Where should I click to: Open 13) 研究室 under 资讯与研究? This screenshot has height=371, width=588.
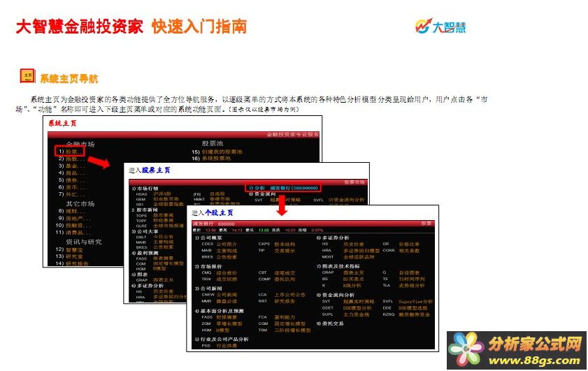(69, 256)
